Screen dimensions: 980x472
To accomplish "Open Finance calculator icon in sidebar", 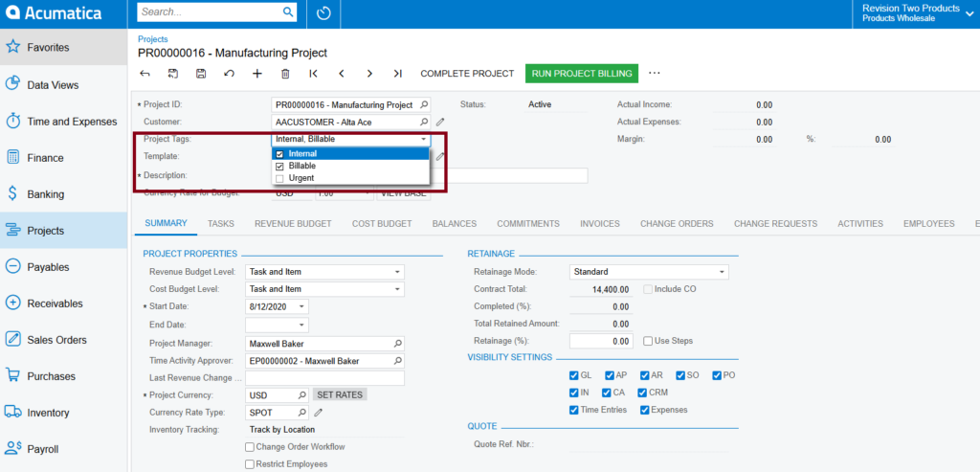I will 12,158.
